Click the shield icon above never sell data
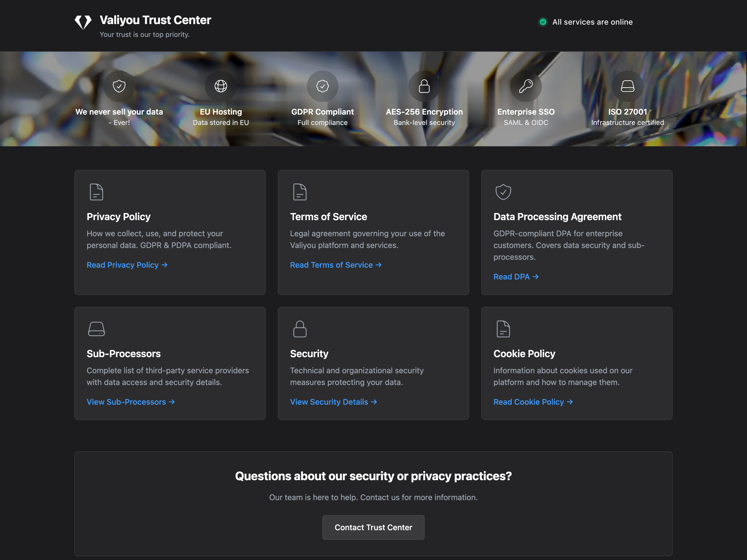The height and width of the screenshot is (560, 747). coord(119,86)
